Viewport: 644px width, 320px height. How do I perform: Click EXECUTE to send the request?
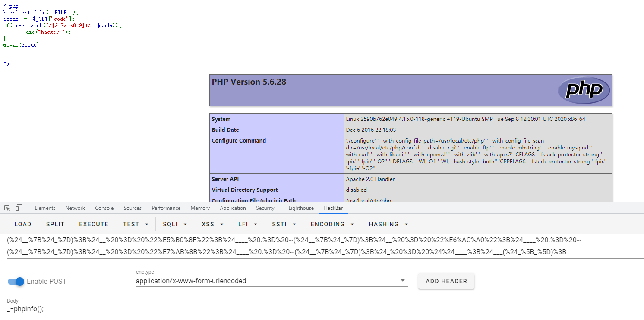pyautogui.click(x=94, y=224)
